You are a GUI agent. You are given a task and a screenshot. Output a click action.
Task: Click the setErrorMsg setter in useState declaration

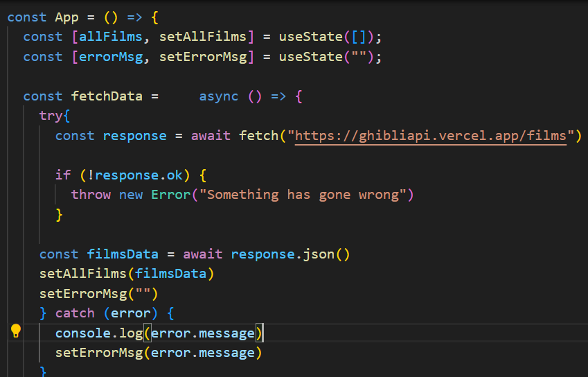click(203, 57)
